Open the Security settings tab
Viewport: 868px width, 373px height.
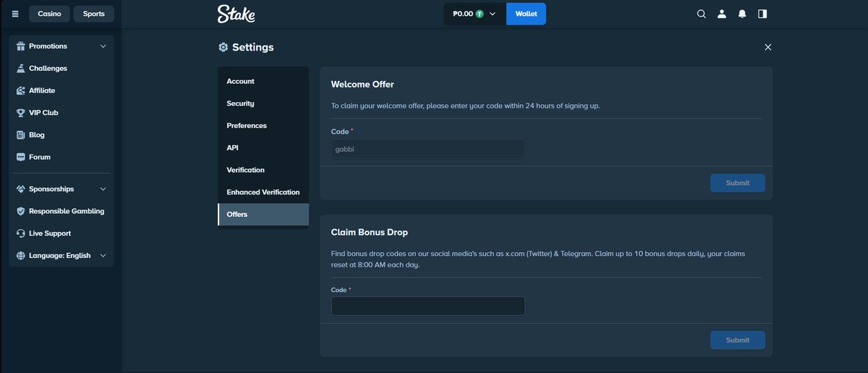(263, 104)
